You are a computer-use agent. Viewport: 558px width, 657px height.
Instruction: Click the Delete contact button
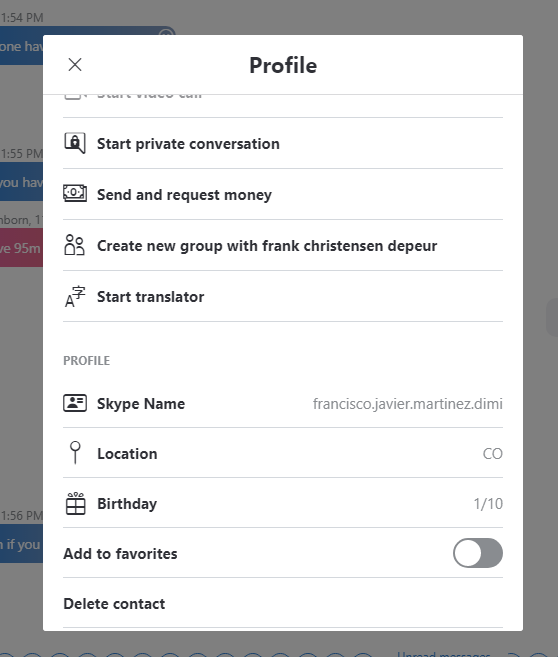coord(114,604)
